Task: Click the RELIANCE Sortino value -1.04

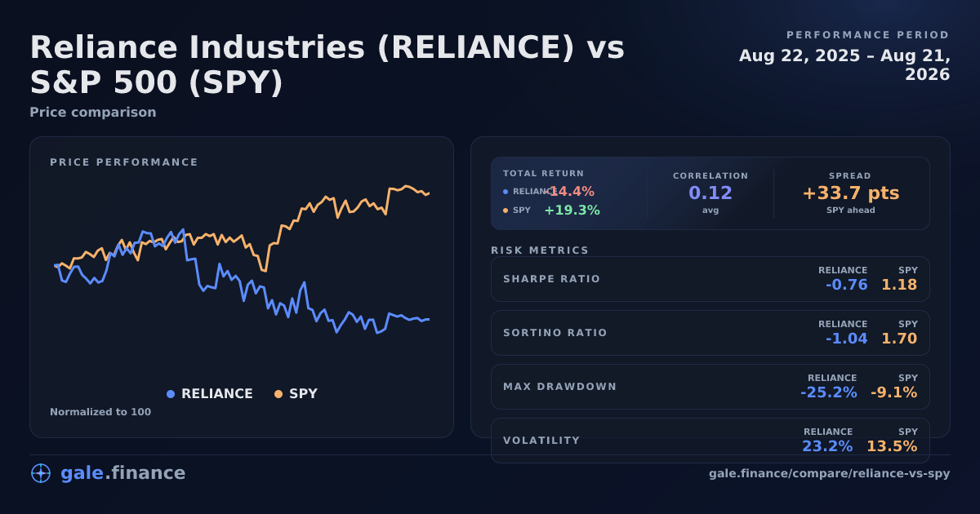Action: (x=846, y=339)
